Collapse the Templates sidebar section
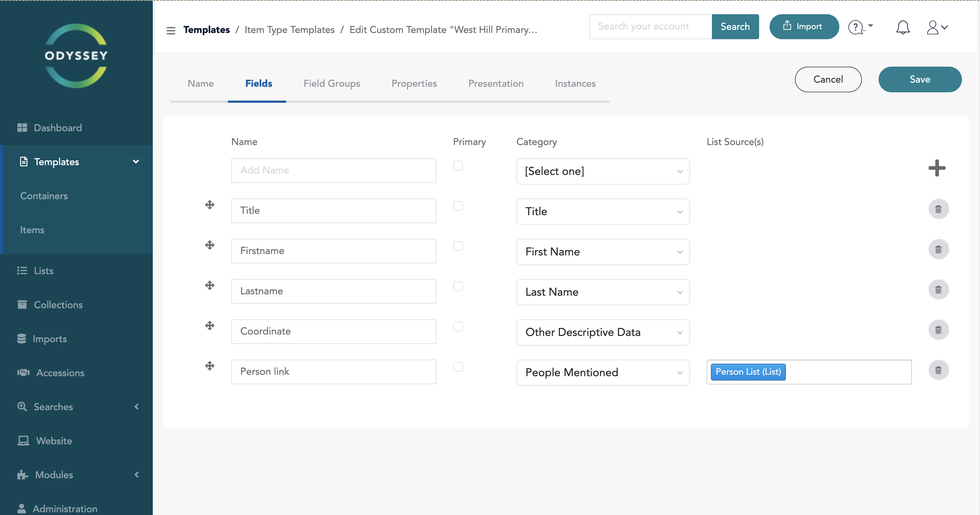The height and width of the screenshot is (515, 980). pyautogui.click(x=136, y=161)
